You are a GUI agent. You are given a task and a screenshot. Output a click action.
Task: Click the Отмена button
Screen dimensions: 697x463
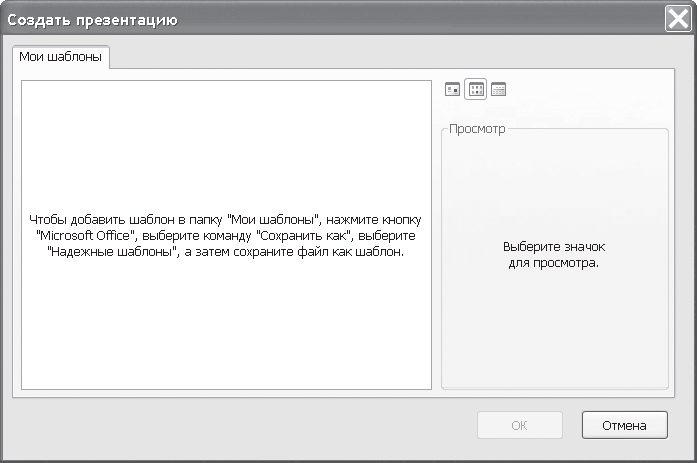pos(625,425)
